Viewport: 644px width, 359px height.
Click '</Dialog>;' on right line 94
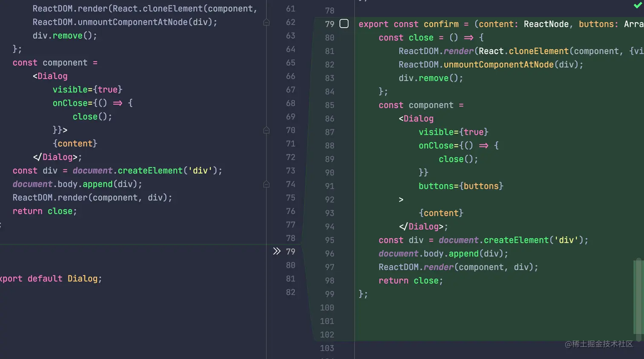[x=423, y=227]
